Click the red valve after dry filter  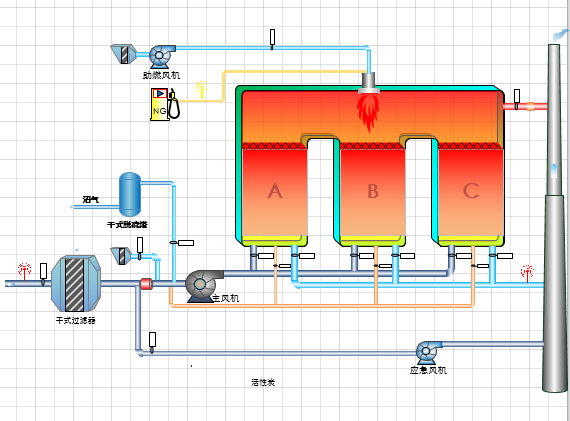click(146, 284)
